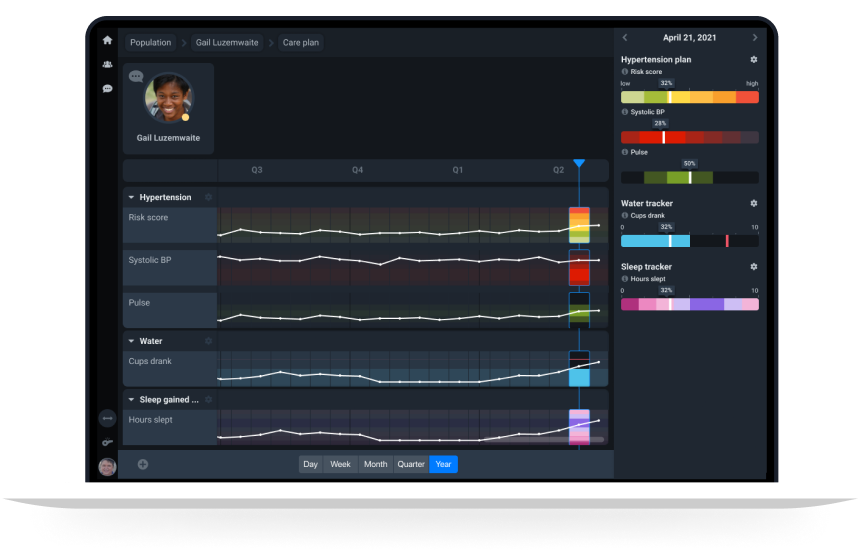The image size is (858, 553).
Task: Open gear next to Sleep gained section header
Action: [x=208, y=399]
